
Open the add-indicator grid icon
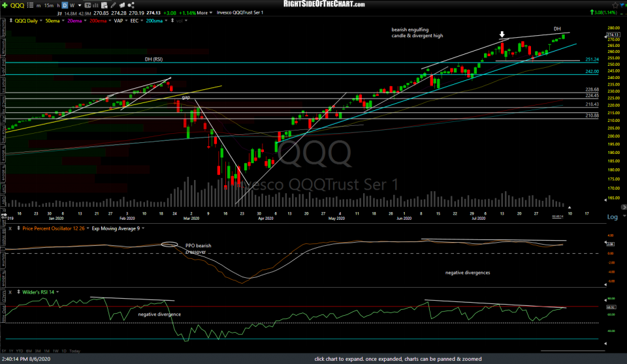[104, 6]
